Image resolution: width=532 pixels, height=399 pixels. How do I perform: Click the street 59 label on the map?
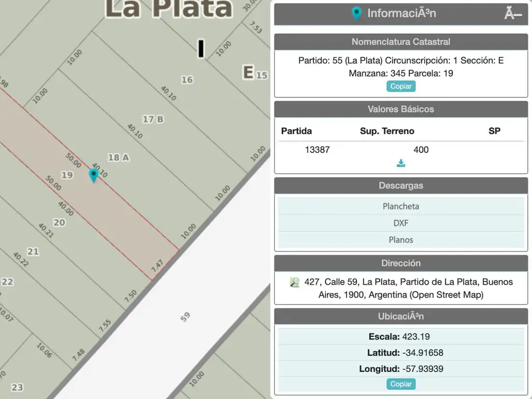pyautogui.click(x=185, y=316)
